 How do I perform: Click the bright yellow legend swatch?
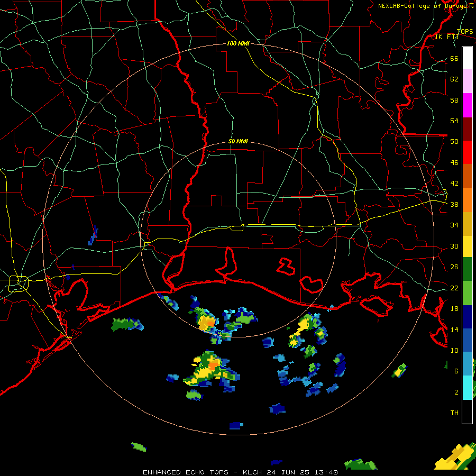pyautogui.click(x=467, y=246)
